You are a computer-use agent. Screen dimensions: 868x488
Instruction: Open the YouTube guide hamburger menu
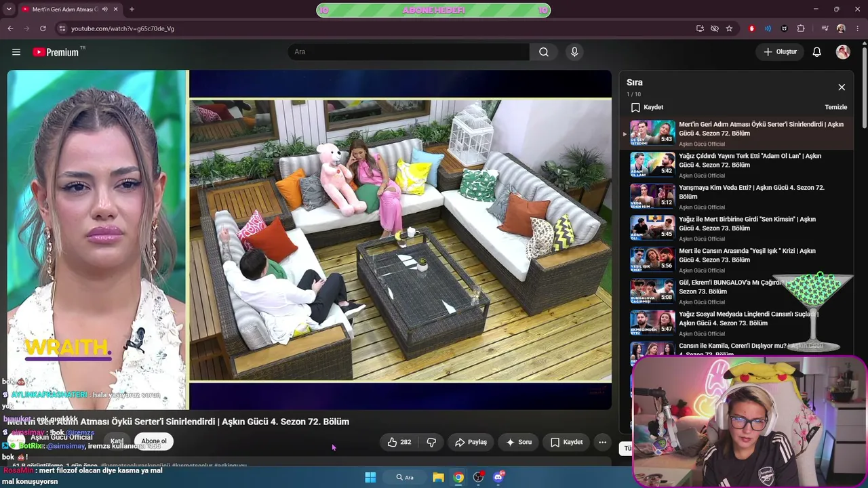pos(16,52)
